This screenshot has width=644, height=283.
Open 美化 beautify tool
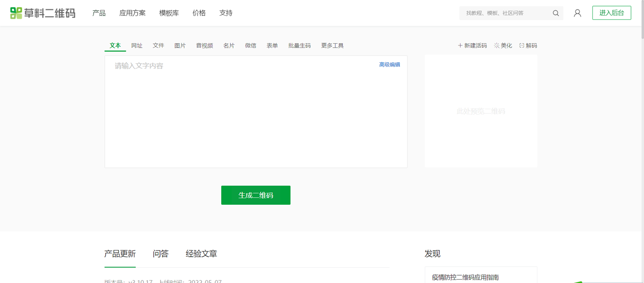(x=503, y=45)
